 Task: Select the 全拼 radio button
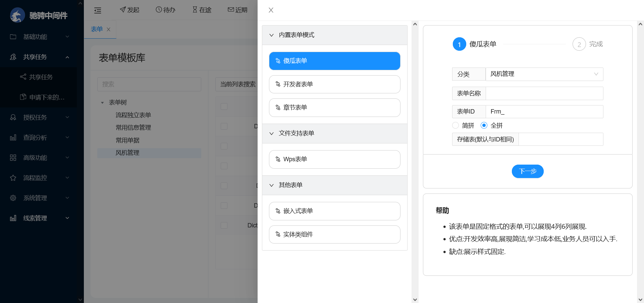click(484, 125)
